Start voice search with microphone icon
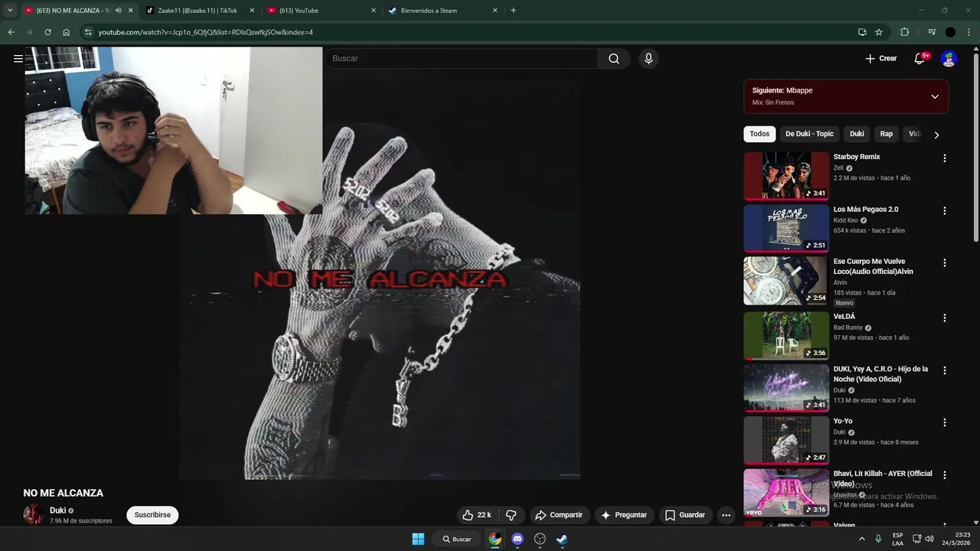Screen dimensions: 980x551 point(648,59)
